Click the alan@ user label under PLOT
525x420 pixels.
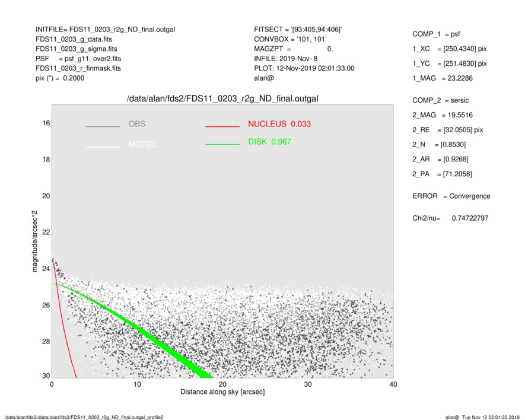264,78
